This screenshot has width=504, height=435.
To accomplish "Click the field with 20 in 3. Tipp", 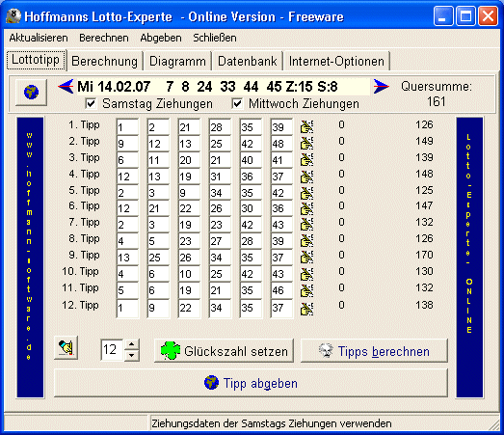I will [189, 159].
